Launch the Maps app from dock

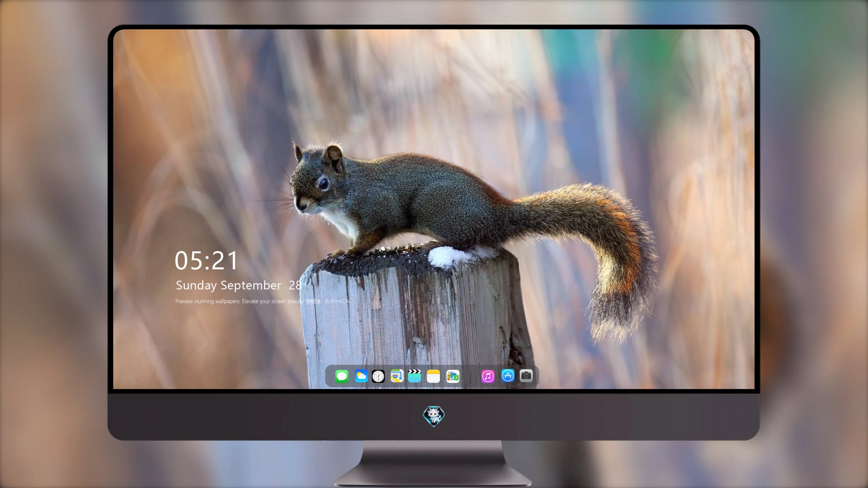397,376
